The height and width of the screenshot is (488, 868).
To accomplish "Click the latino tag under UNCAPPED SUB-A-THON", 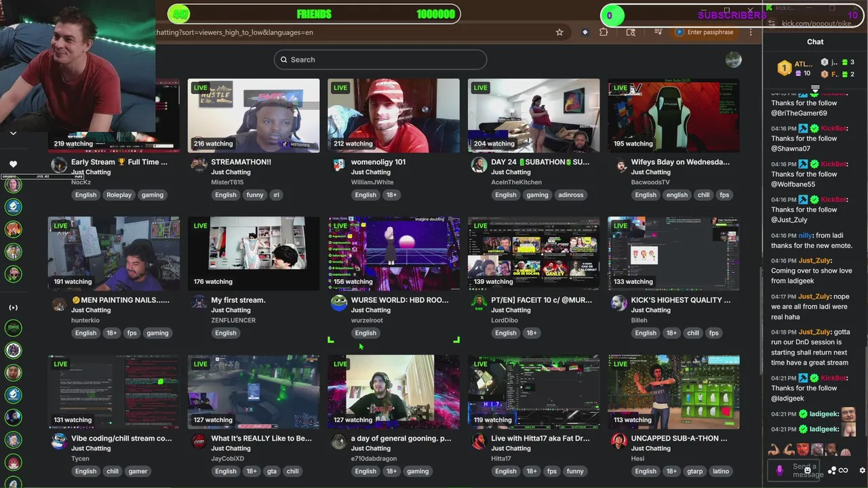I will click(x=721, y=471).
